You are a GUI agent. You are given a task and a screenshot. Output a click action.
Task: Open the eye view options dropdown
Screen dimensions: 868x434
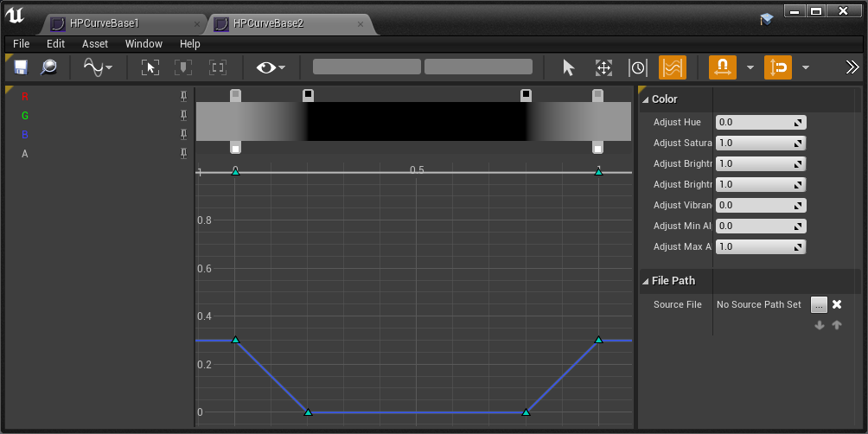[271, 67]
